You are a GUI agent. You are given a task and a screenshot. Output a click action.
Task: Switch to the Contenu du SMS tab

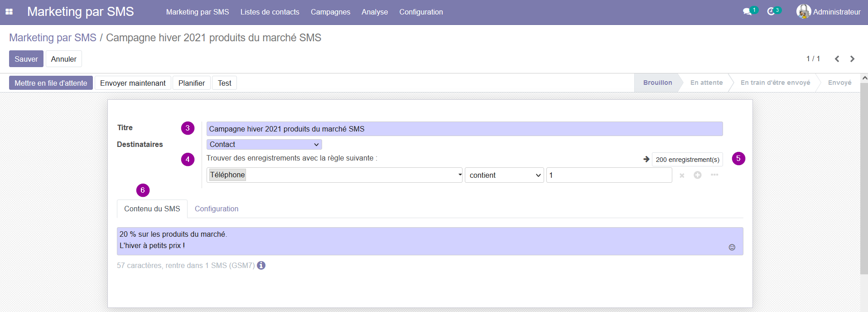152,209
